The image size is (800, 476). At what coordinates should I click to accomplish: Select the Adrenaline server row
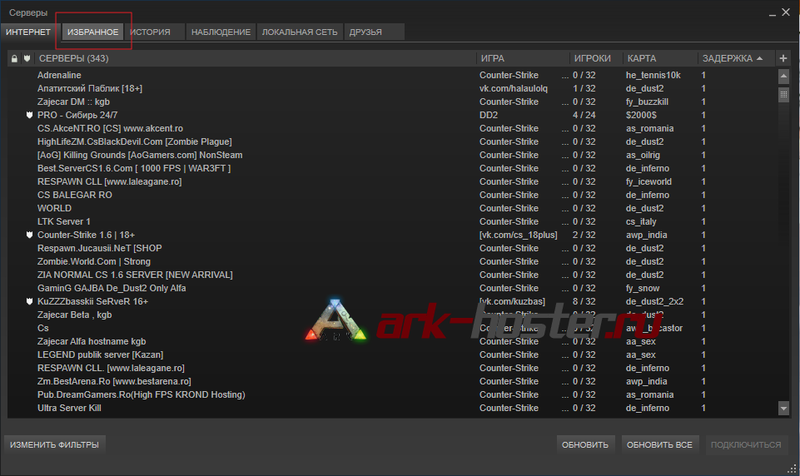[x=391, y=75]
